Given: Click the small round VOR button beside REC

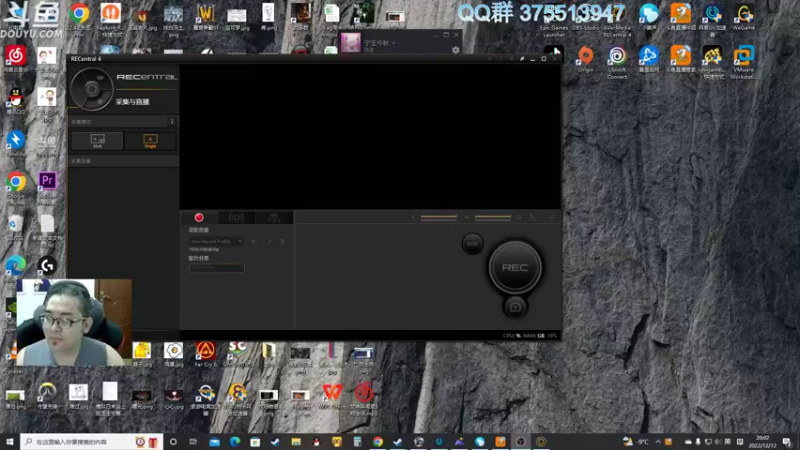Looking at the screenshot, I should click(472, 243).
